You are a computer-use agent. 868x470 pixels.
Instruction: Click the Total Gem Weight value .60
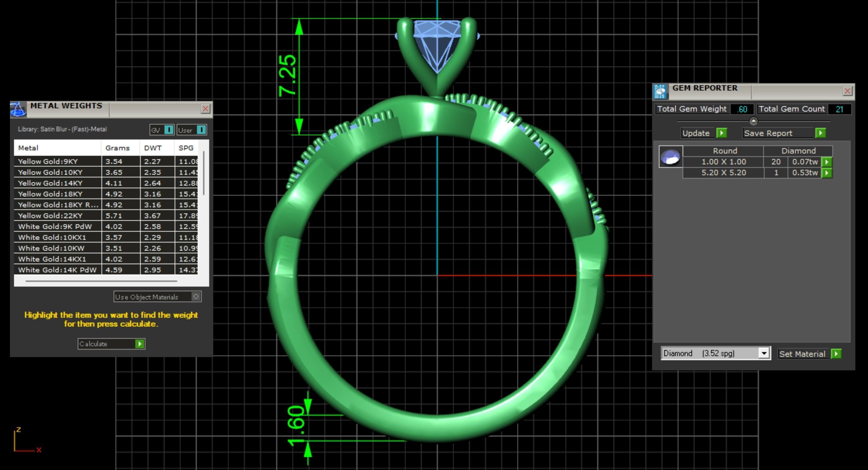742,109
